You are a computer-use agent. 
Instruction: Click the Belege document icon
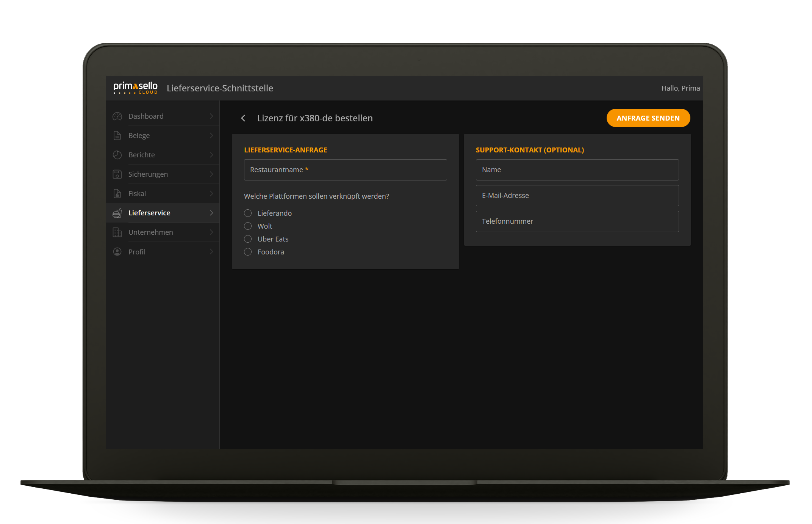(x=117, y=136)
